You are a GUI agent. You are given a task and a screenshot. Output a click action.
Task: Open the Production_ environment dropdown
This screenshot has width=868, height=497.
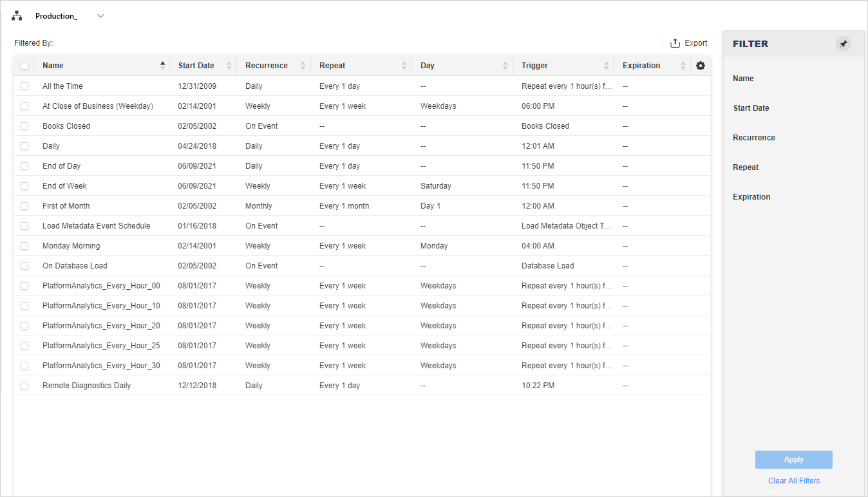tap(100, 16)
